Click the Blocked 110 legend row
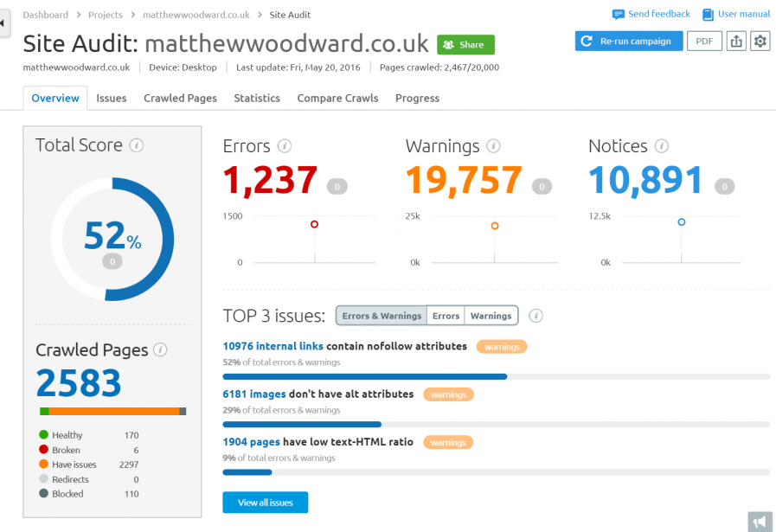Screen dimensions: 776x532 pos(89,493)
